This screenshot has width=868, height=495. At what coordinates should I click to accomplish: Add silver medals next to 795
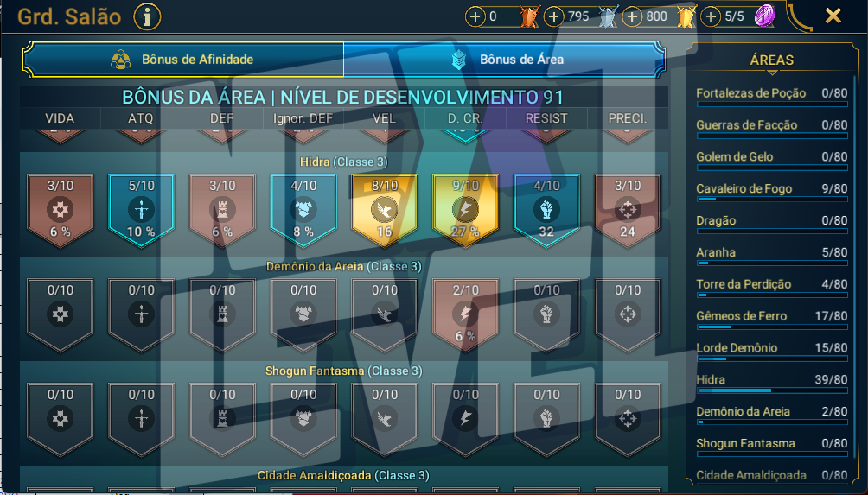pyautogui.click(x=553, y=16)
